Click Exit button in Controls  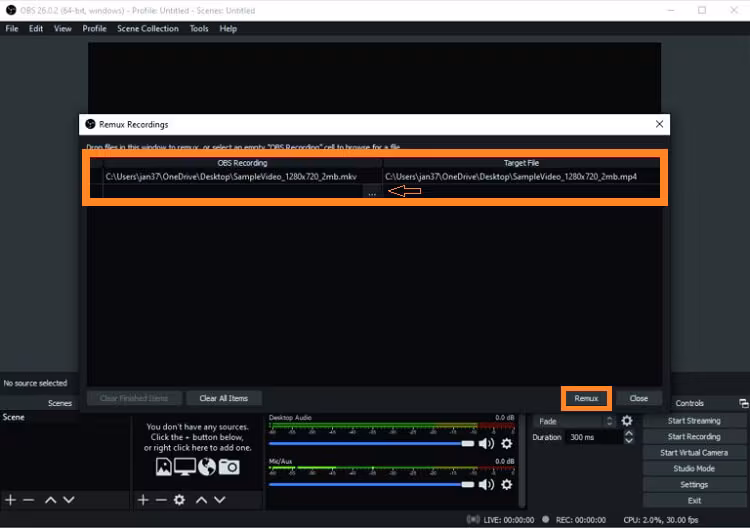tap(694, 501)
